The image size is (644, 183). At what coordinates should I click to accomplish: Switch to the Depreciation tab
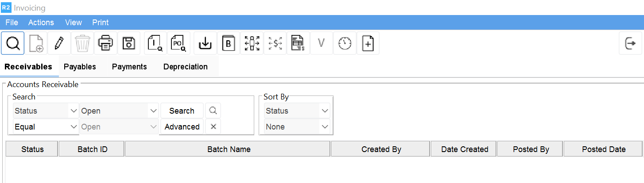click(x=185, y=67)
